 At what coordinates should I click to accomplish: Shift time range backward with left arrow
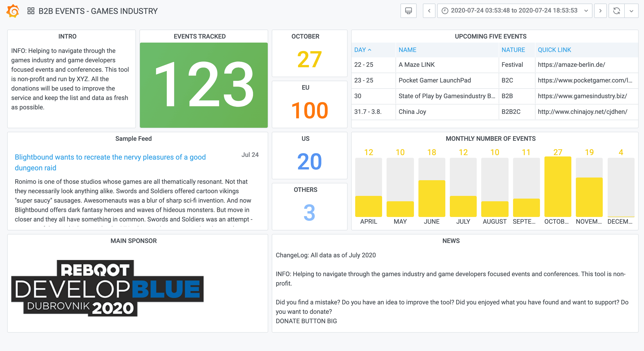(x=429, y=11)
